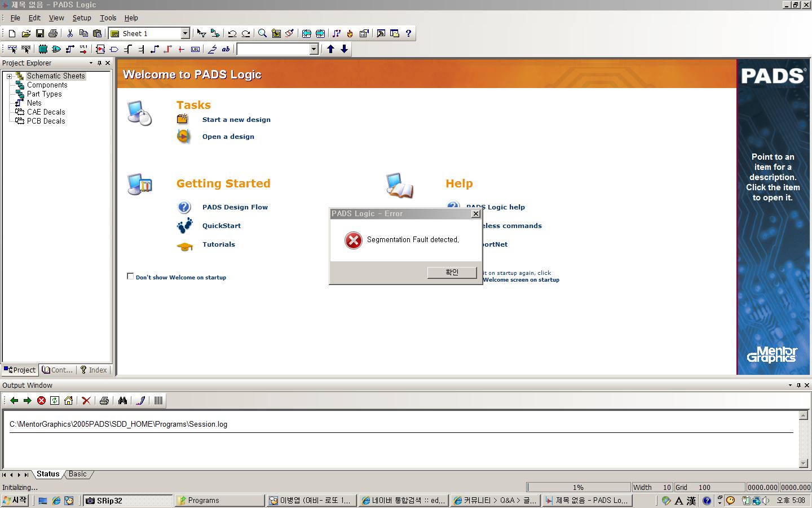
Task: Expand the Schematic Sheets tree node
Action: point(9,76)
